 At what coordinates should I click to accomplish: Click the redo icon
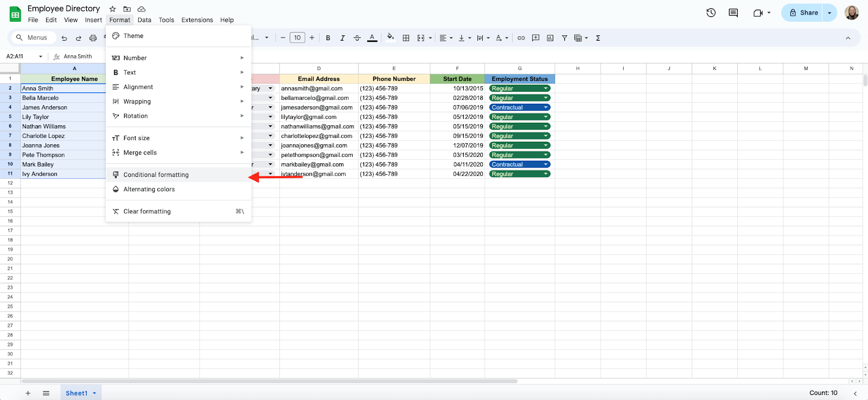pyautogui.click(x=79, y=38)
